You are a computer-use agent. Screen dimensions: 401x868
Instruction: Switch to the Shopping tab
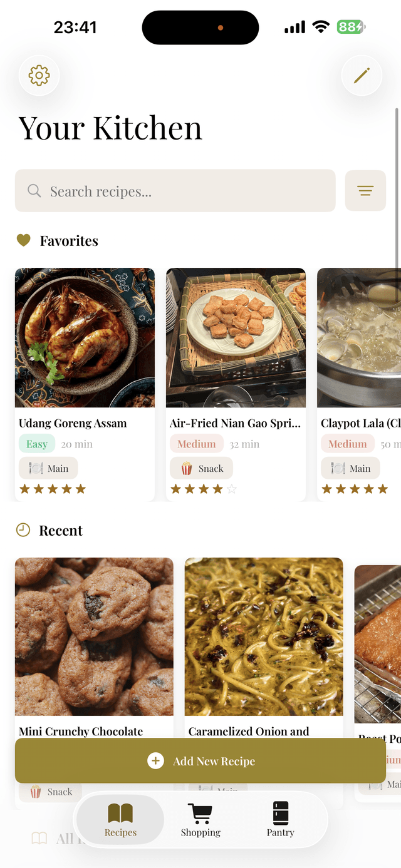(x=200, y=820)
